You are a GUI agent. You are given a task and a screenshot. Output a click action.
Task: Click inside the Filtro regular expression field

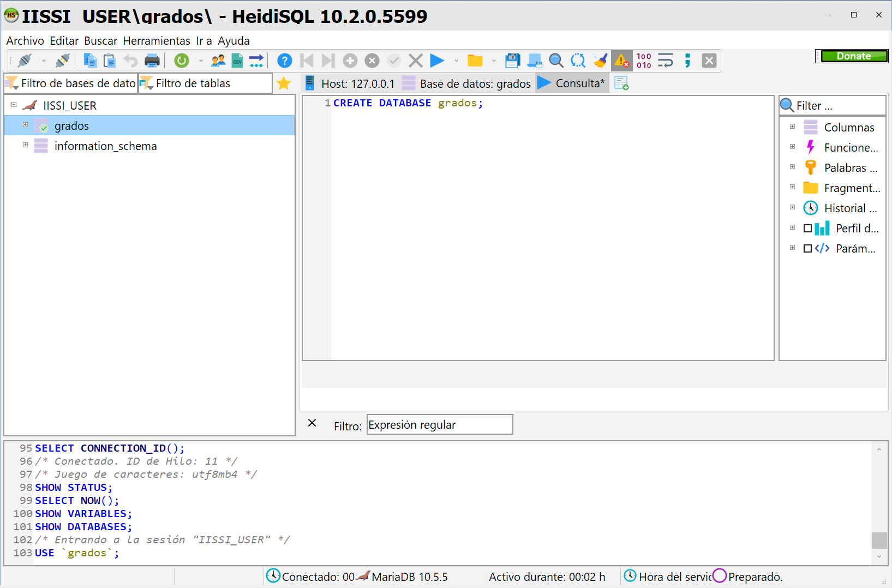439,424
